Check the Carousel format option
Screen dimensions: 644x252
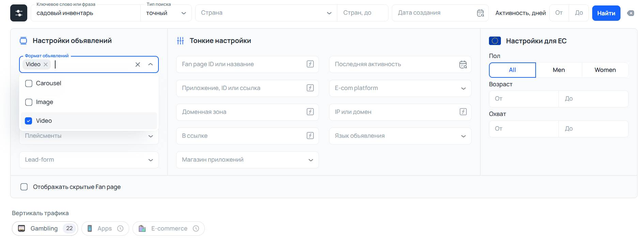click(x=29, y=84)
